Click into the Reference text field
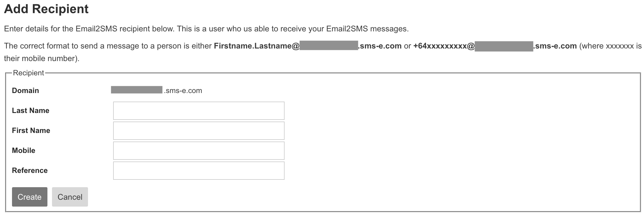This screenshot has height=214, width=644. pos(199,171)
